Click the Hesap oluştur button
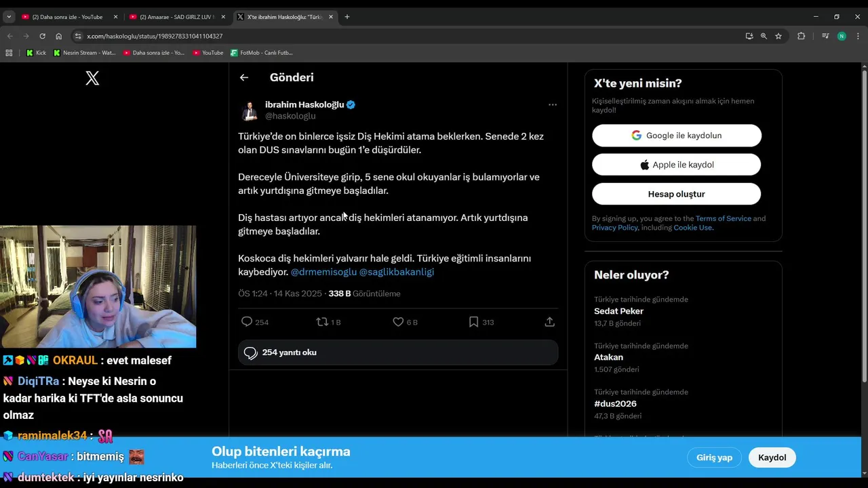The width and height of the screenshot is (868, 488). coord(677,194)
